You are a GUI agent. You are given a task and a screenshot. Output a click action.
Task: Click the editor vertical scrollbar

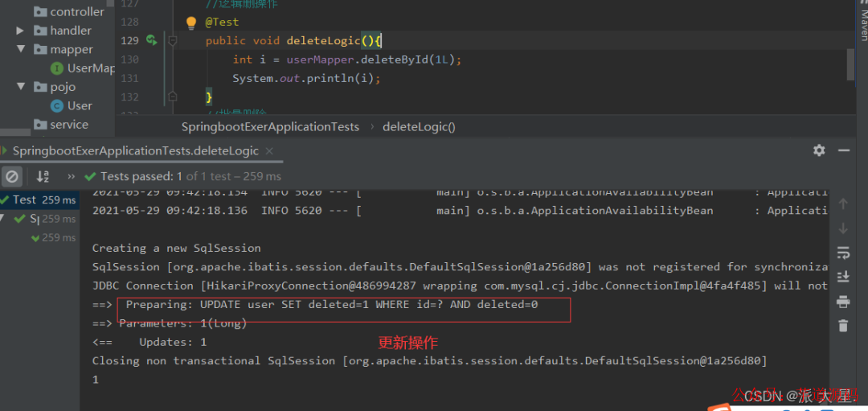pyautogui.click(x=850, y=64)
